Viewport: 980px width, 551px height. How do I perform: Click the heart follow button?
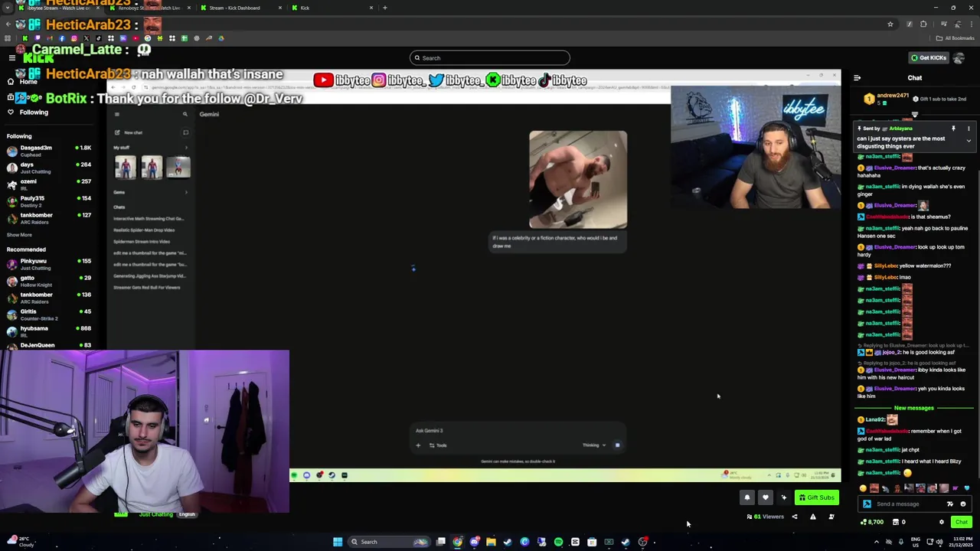[765, 497]
